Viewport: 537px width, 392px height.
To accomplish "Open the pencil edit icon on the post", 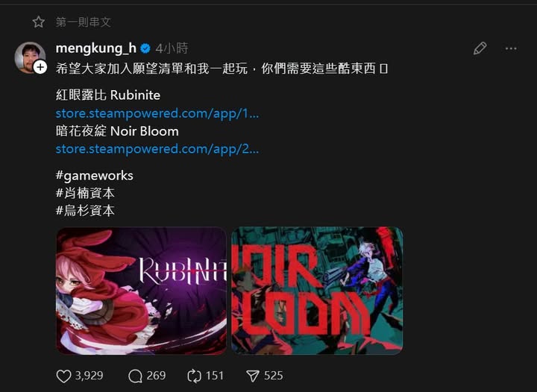I will 480,48.
